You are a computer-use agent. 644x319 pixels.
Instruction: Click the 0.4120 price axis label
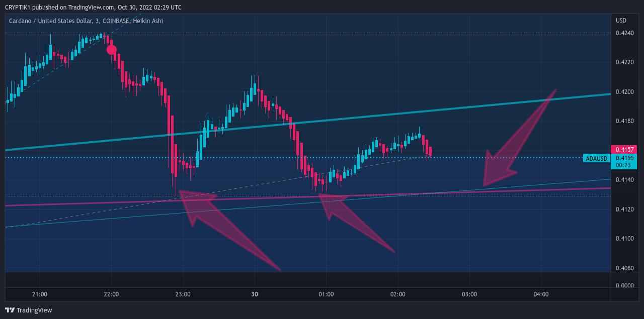[624, 209]
